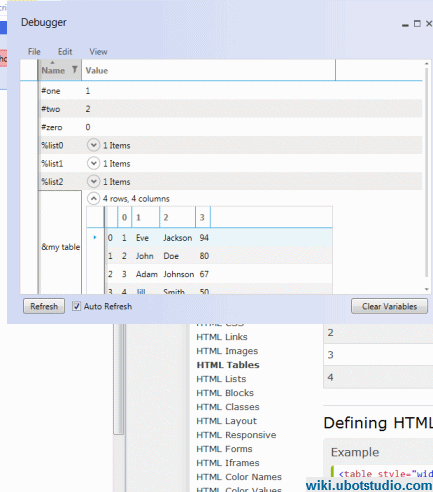
Task: Click the web page table cell showing 3
Action: pos(378,355)
